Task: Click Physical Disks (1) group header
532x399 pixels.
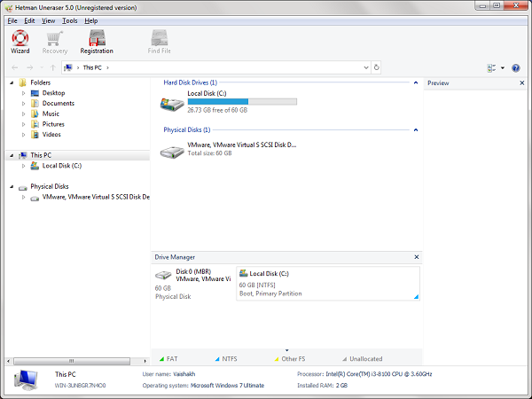Action: 187,129
